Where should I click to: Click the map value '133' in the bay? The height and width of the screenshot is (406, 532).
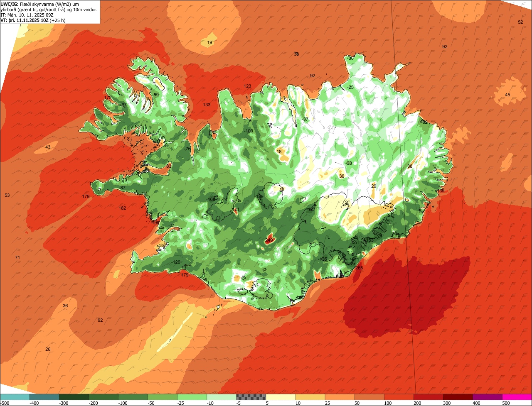coord(207,105)
